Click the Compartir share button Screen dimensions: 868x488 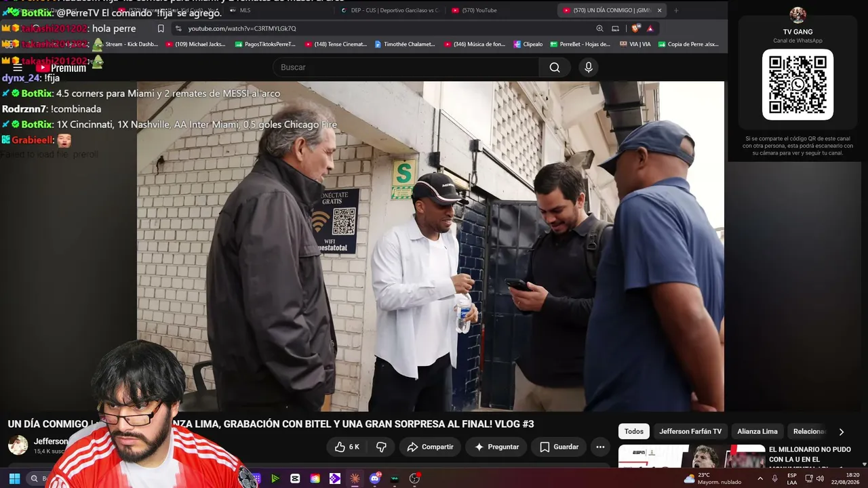click(430, 447)
